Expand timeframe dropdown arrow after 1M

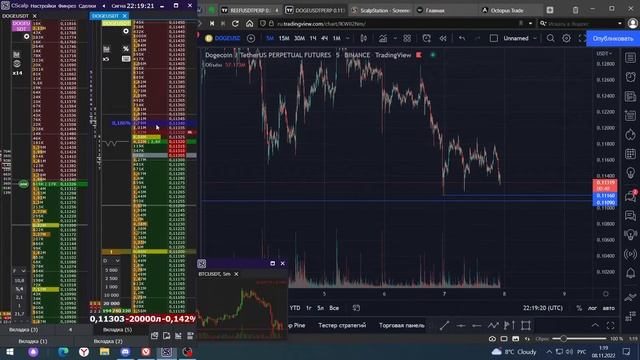click(x=347, y=38)
